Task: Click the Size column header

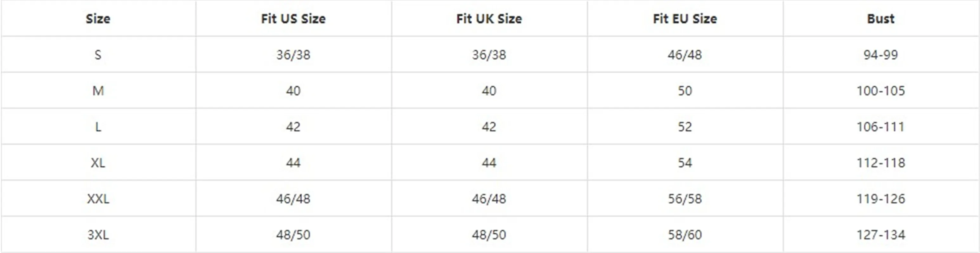Action: click(98, 19)
